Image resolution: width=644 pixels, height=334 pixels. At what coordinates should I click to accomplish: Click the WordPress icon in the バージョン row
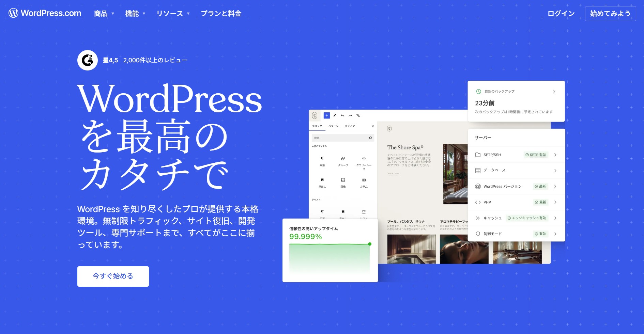(478, 186)
